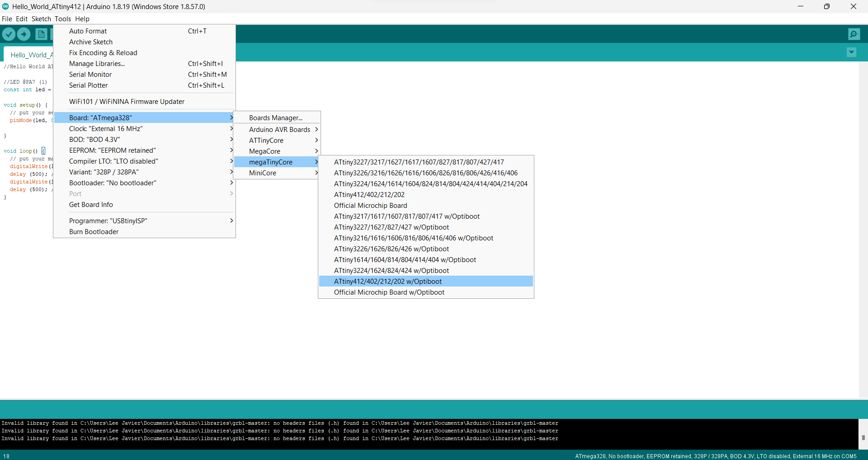868x460 pixels.
Task: Select ATtiny3227/3217/1627/1617/1607/827/817/807/427/417 board
Action: (426, 162)
